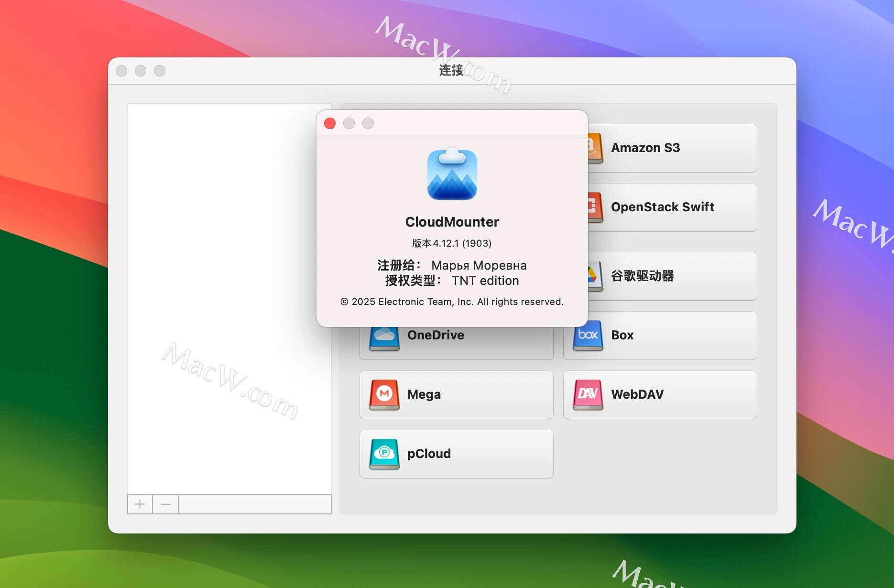The height and width of the screenshot is (588, 894).
Task: Click the WebDAV pink drive icon
Action: (x=588, y=395)
